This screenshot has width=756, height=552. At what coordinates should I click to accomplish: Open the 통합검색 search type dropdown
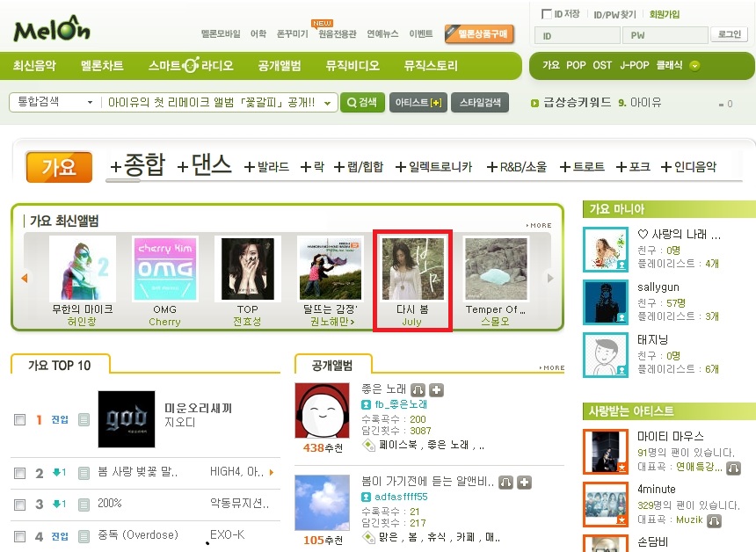(54, 102)
